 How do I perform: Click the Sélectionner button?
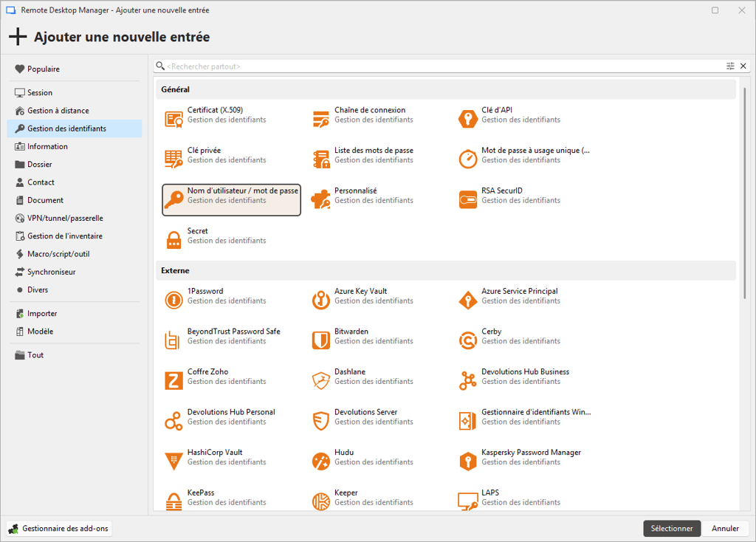[671, 529]
